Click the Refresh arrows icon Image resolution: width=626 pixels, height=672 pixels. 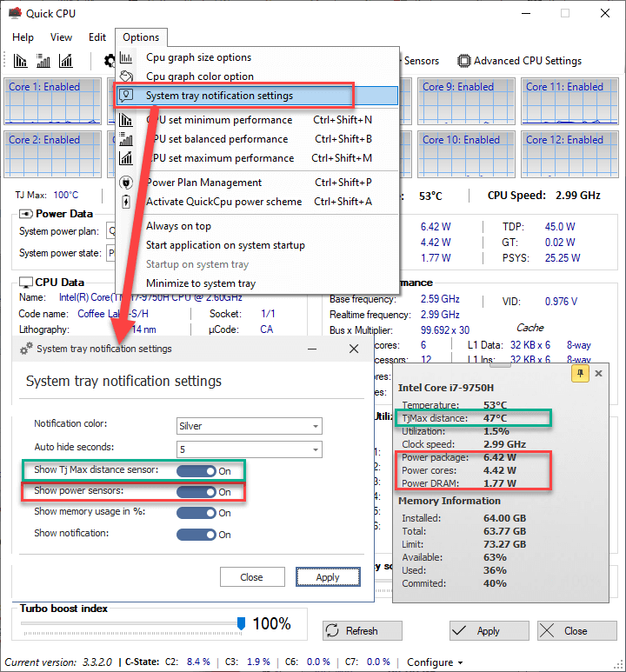click(x=332, y=630)
